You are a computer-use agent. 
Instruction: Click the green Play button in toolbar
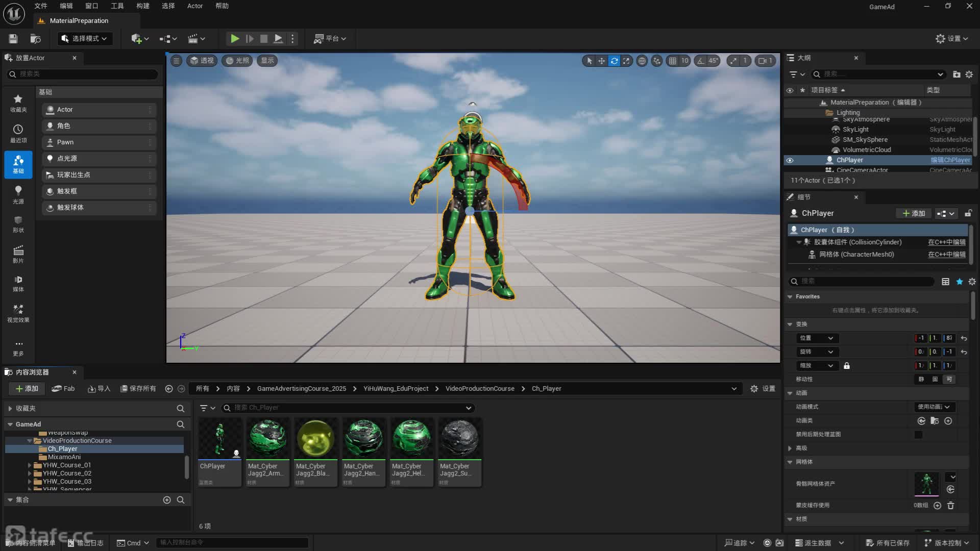(x=234, y=38)
